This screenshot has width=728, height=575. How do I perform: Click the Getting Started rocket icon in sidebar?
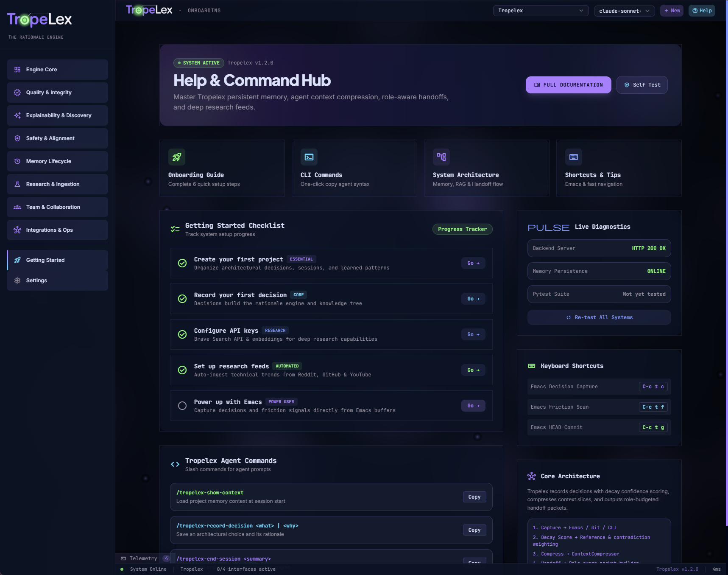(x=17, y=260)
